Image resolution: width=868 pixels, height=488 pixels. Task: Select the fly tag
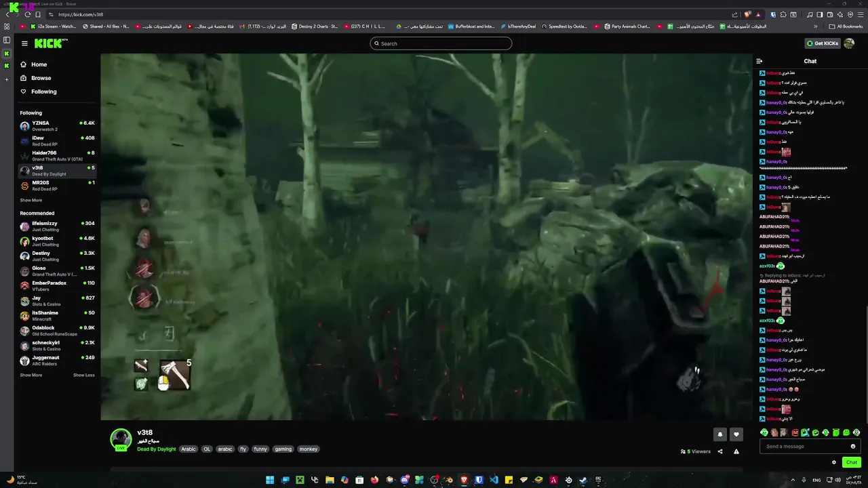[x=243, y=449]
